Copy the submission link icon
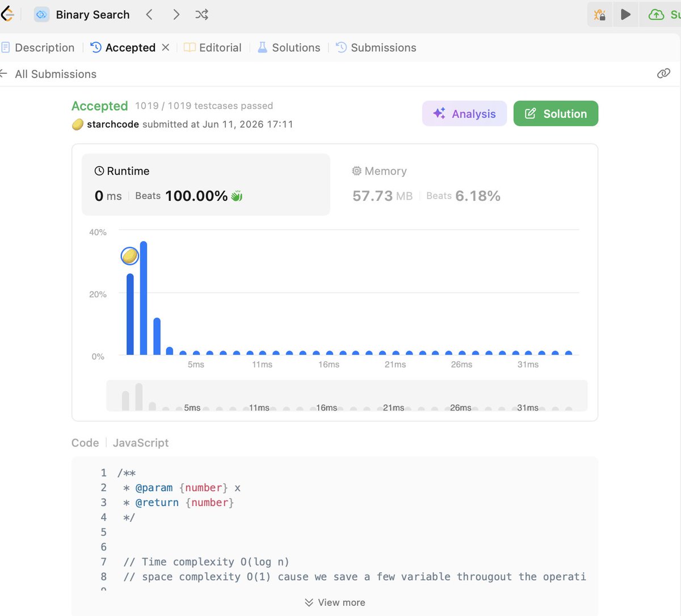Image resolution: width=681 pixels, height=616 pixels. click(663, 74)
